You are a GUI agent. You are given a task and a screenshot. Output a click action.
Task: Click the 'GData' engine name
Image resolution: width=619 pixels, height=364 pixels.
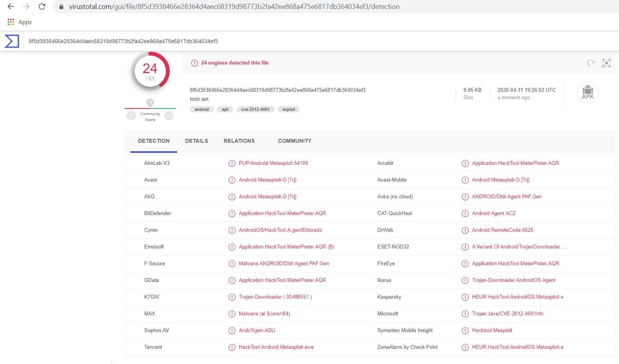[x=151, y=280]
